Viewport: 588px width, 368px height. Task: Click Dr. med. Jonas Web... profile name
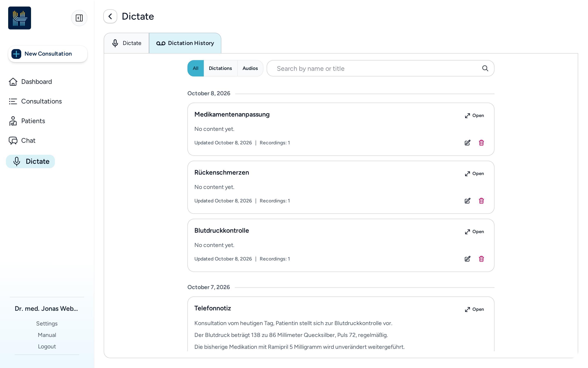tap(46, 309)
